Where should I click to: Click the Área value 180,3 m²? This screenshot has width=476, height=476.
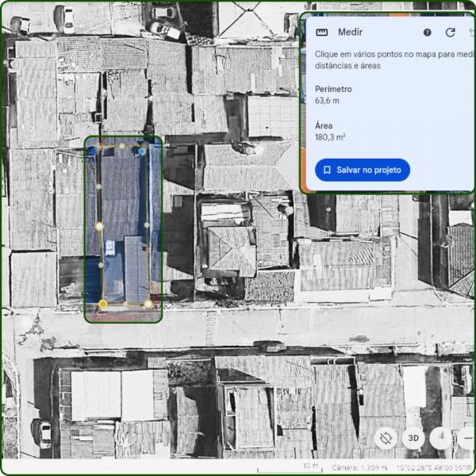pyautogui.click(x=330, y=137)
